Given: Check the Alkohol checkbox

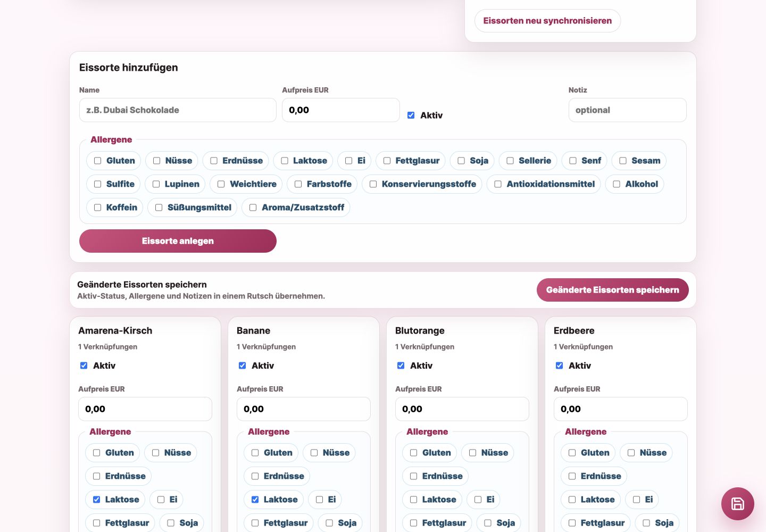Looking at the screenshot, I should point(617,184).
